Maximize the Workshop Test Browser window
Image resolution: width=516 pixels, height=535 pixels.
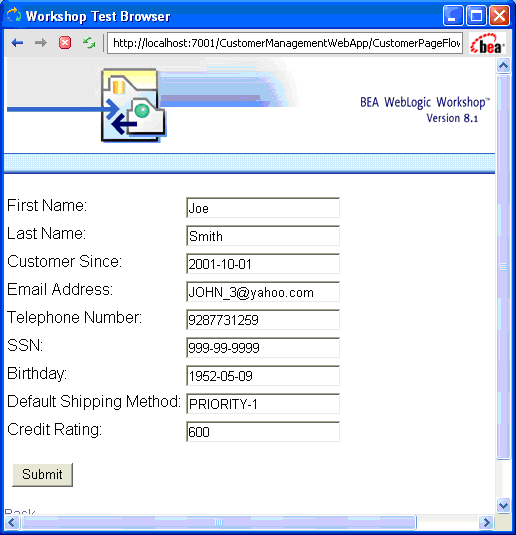click(x=476, y=16)
